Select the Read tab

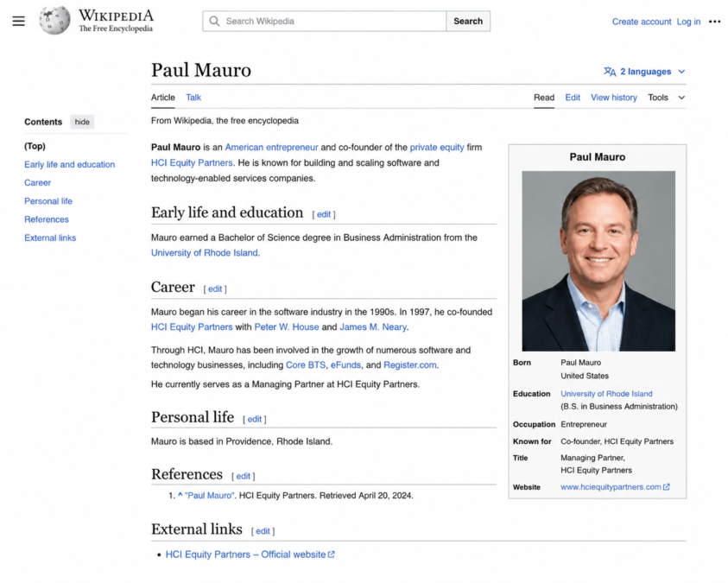544,98
